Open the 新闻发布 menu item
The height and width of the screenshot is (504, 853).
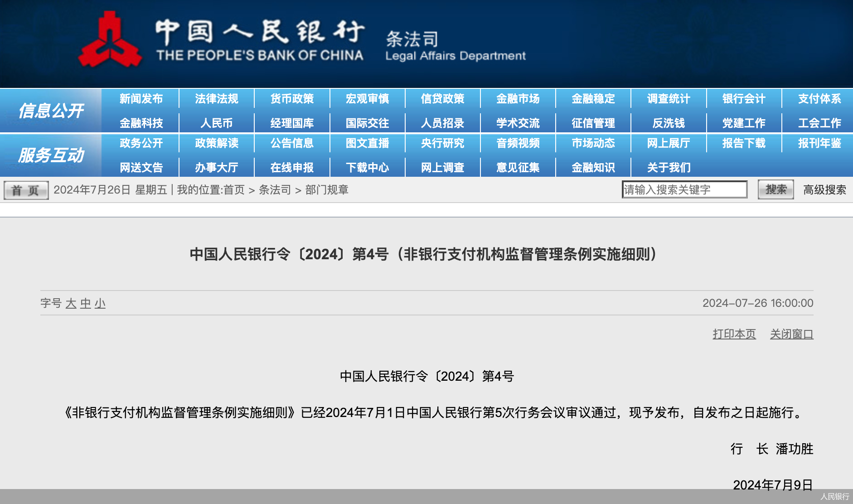(x=141, y=99)
